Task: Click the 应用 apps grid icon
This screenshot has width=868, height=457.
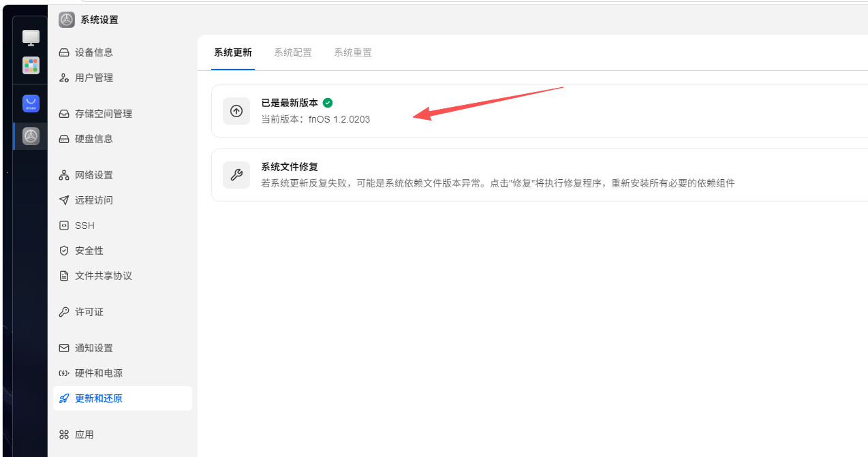Action: pos(64,435)
